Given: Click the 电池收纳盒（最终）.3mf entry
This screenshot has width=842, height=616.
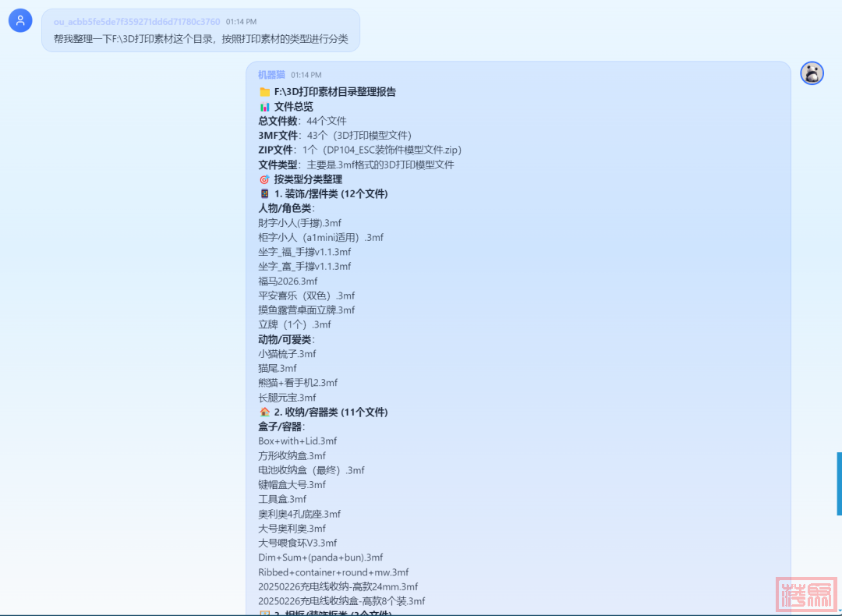Looking at the screenshot, I should (311, 470).
